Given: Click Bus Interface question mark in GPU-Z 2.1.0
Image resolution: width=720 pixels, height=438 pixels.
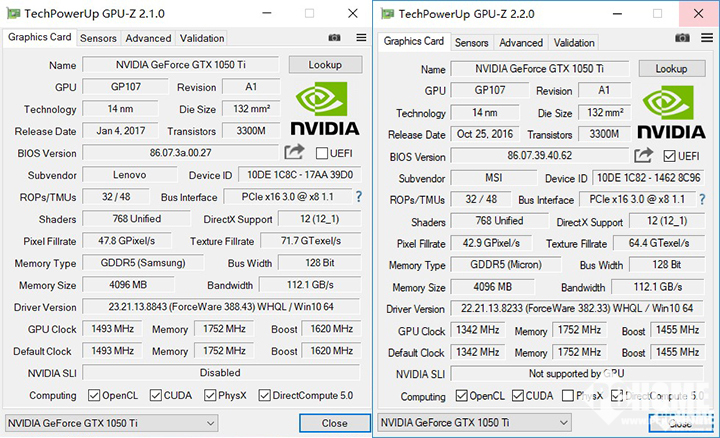Looking at the screenshot, I should tap(359, 197).
